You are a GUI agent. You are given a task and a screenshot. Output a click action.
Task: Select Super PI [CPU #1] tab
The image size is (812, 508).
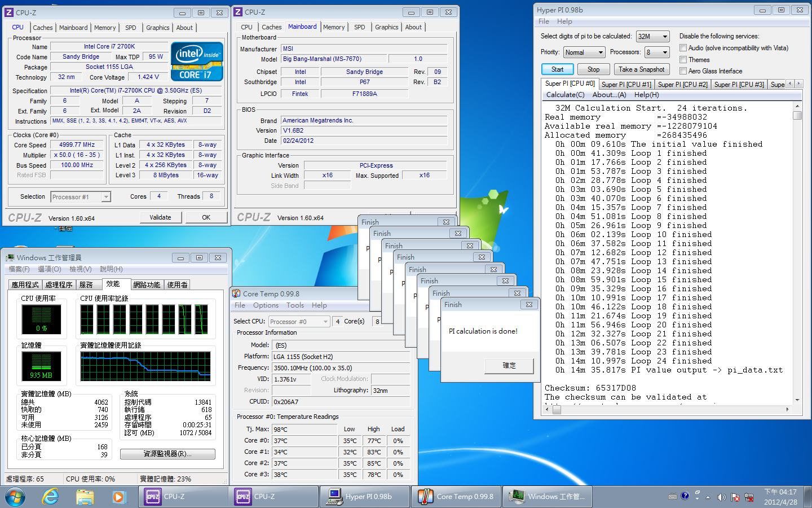626,85
